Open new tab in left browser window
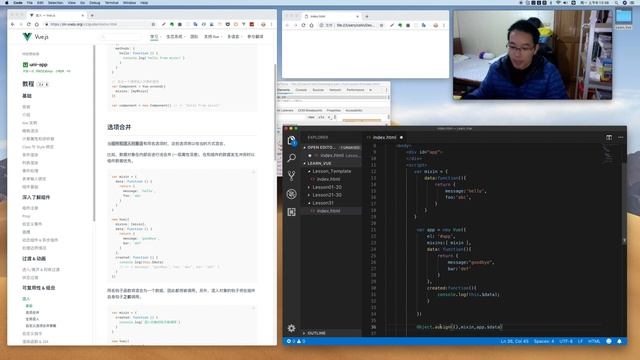The image size is (640, 360). [92, 16]
